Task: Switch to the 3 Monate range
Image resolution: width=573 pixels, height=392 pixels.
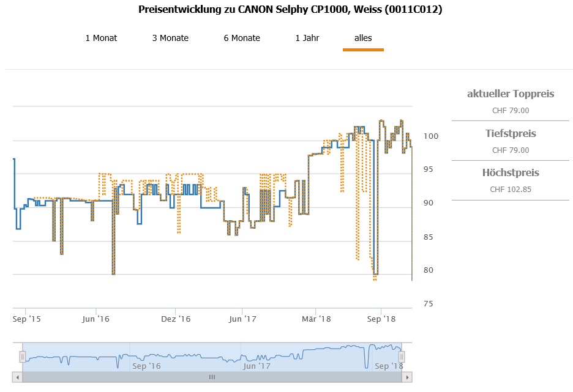Action: (170, 38)
